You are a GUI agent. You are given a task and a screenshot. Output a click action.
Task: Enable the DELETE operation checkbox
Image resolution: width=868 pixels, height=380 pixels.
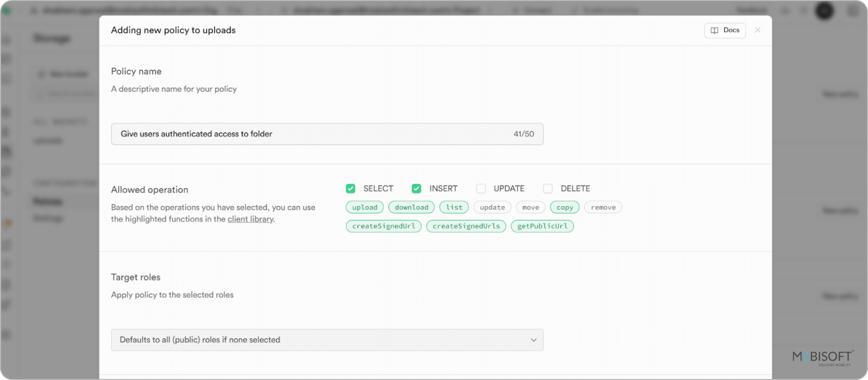548,188
